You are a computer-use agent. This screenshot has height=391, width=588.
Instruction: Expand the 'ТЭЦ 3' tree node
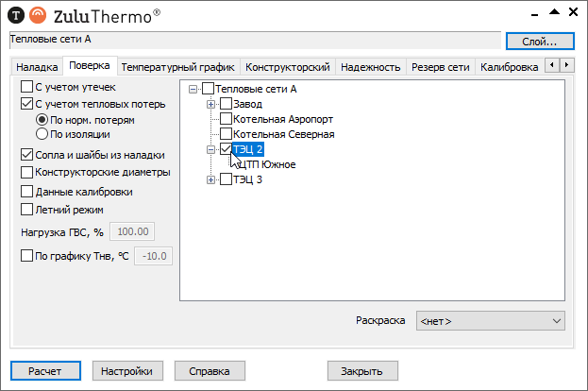tap(211, 179)
